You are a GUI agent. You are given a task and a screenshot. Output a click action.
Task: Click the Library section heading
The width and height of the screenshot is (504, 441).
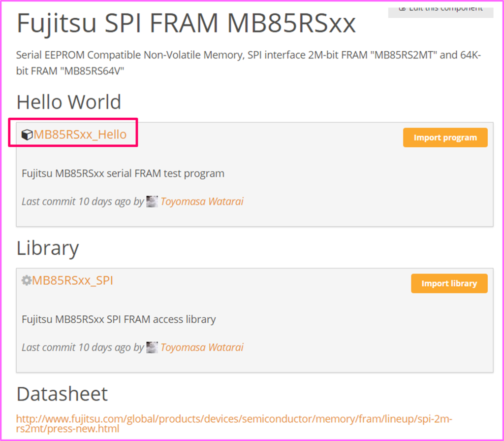[x=48, y=248]
